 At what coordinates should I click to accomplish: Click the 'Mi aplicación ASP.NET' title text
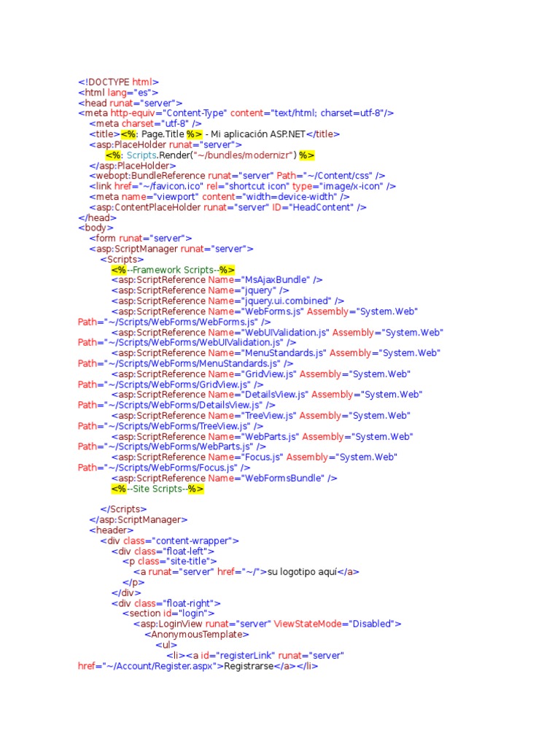tap(257, 134)
